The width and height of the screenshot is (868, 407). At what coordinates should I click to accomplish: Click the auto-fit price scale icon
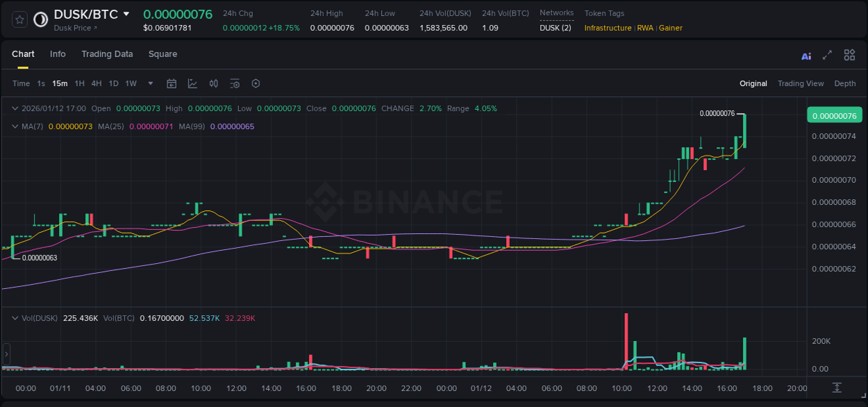coord(837,387)
